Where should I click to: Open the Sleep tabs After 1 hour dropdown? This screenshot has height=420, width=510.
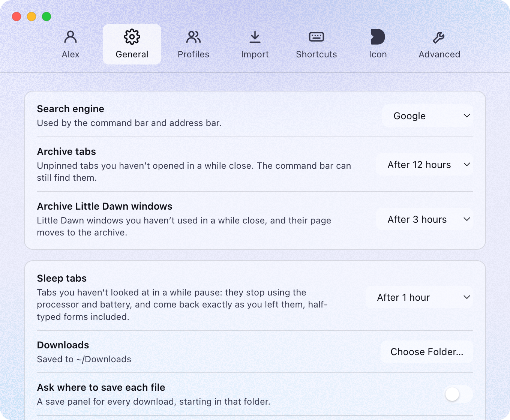[419, 297]
